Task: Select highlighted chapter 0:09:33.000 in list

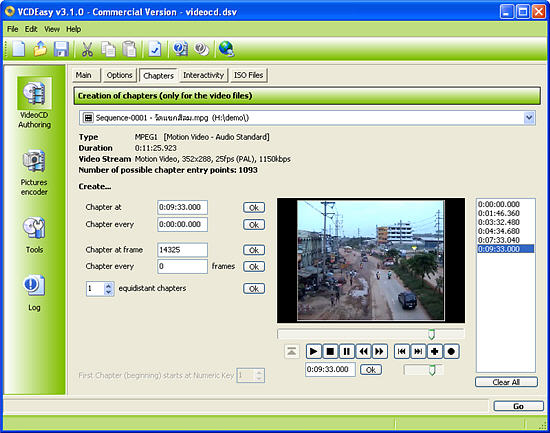Action: [x=505, y=249]
